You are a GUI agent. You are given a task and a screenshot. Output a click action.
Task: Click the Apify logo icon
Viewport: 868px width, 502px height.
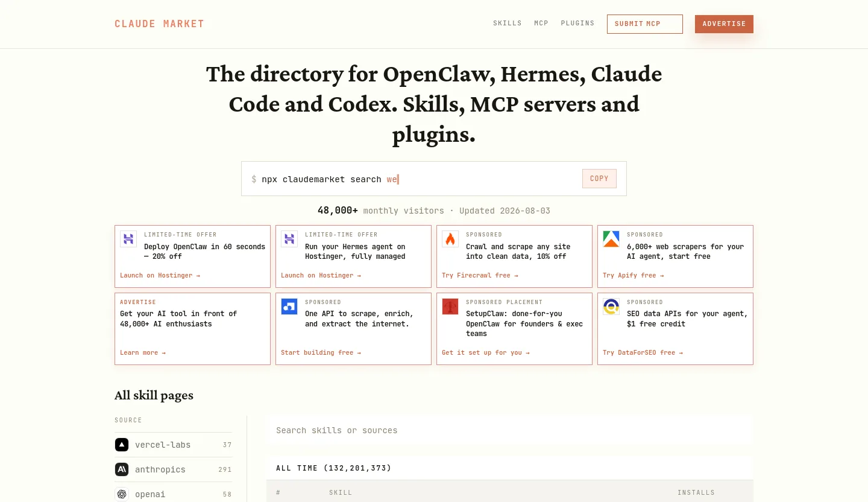pyautogui.click(x=611, y=239)
